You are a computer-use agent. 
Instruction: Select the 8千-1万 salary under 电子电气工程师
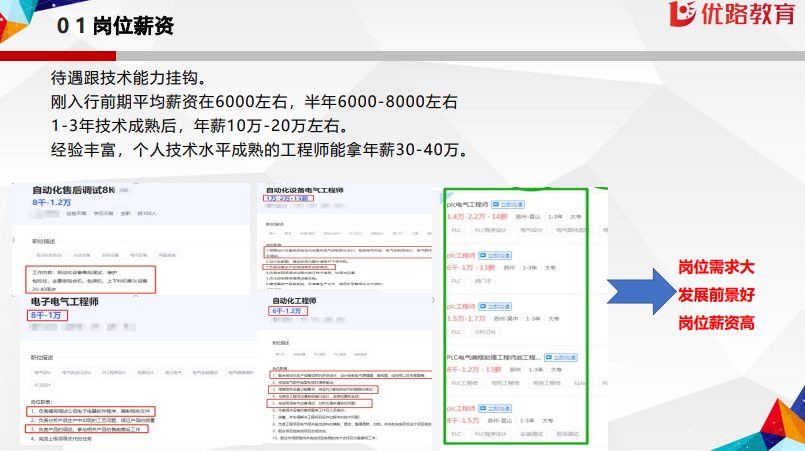click(47, 315)
